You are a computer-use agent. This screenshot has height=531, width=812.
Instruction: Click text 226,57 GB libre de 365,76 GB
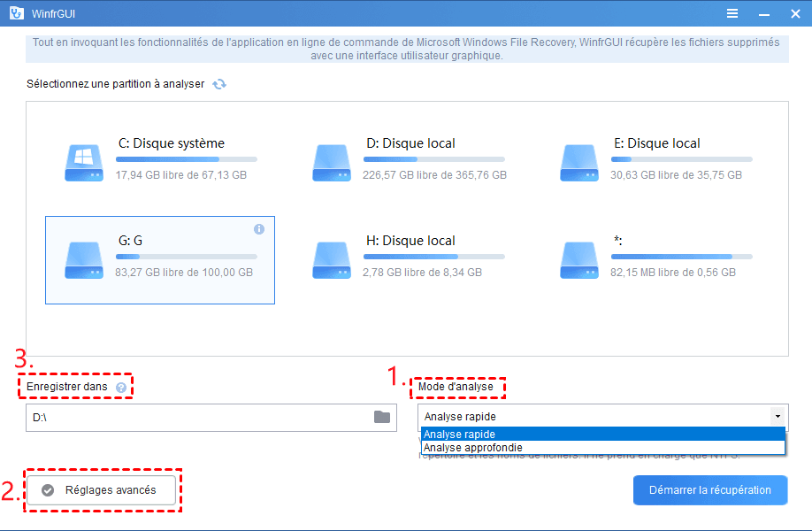click(434, 175)
